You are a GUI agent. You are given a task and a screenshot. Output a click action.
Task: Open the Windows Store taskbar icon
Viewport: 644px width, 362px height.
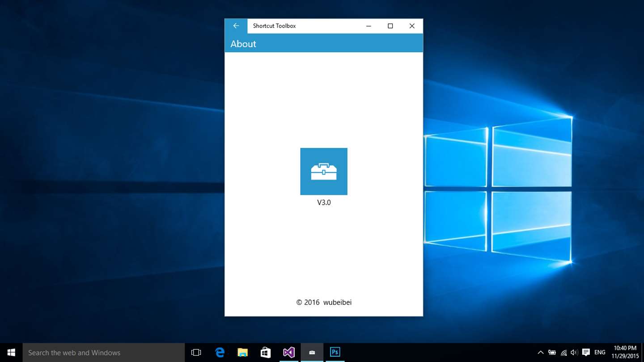pyautogui.click(x=266, y=353)
